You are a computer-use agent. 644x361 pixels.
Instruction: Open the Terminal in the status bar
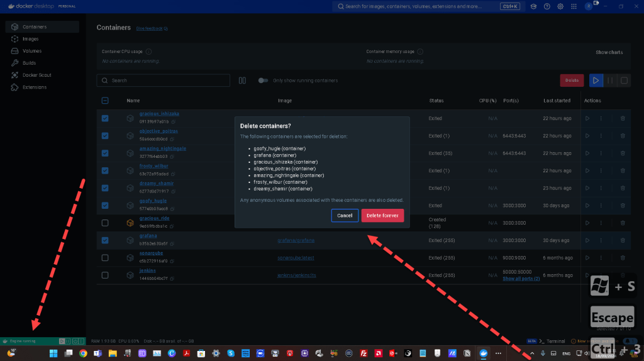pyautogui.click(x=552, y=342)
